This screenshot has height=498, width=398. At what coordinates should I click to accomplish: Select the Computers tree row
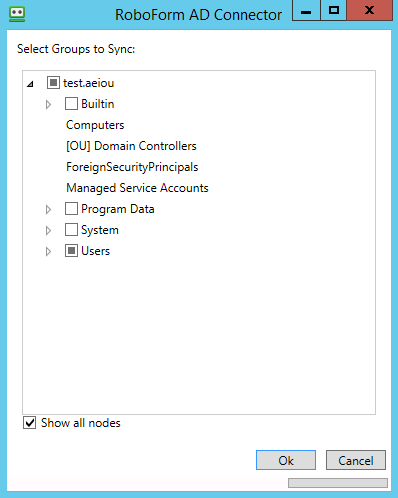click(x=95, y=125)
